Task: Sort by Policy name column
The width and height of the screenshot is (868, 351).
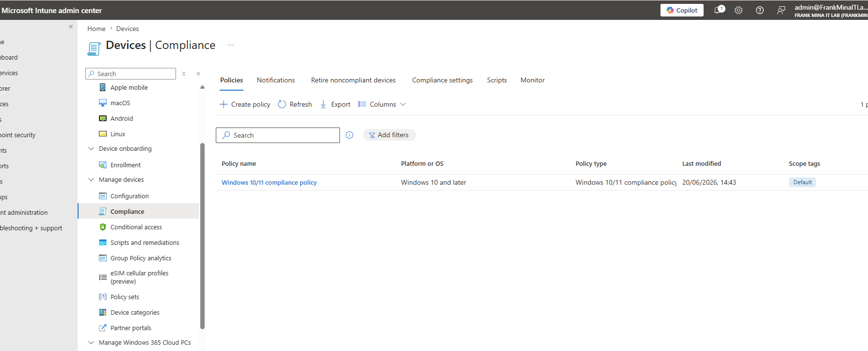Action: click(x=239, y=164)
